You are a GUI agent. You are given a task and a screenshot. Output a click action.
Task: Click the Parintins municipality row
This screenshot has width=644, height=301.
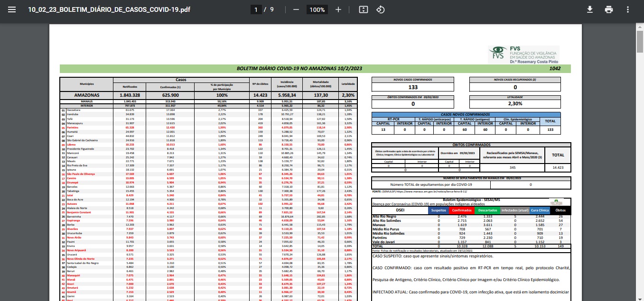[x=74, y=128]
